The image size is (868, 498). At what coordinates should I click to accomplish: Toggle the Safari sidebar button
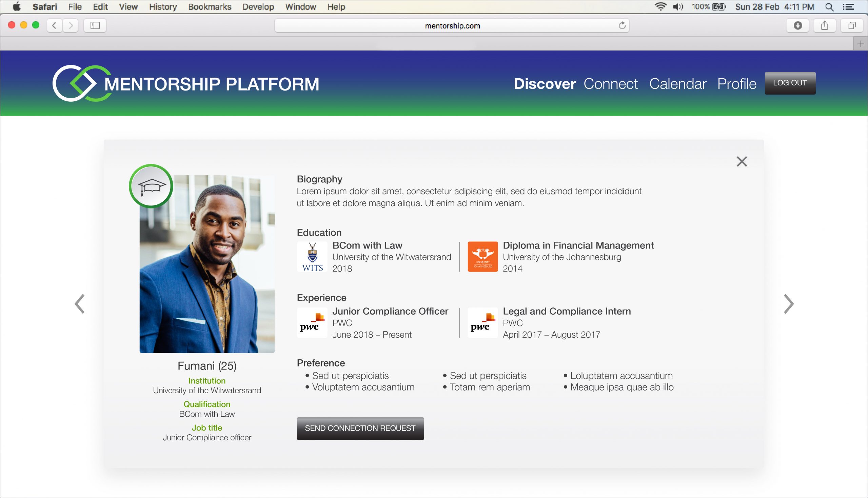(x=95, y=25)
